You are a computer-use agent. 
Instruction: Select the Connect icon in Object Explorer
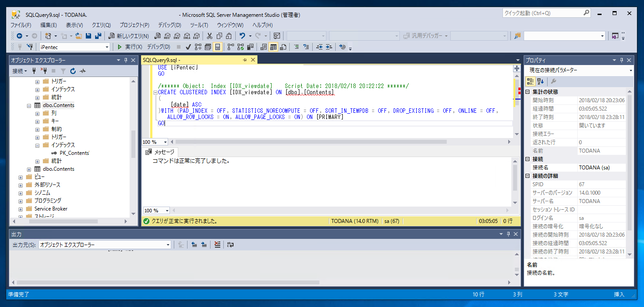point(34,71)
